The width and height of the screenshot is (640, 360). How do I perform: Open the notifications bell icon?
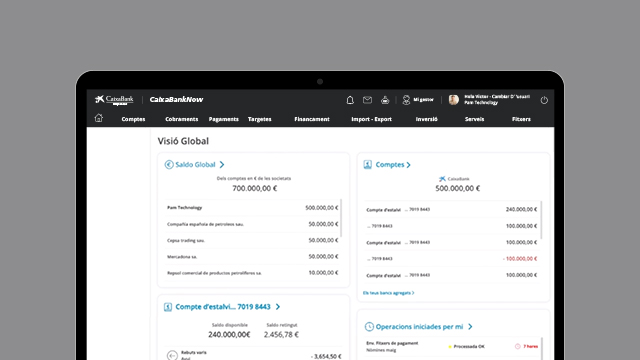[x=350, y=100]
